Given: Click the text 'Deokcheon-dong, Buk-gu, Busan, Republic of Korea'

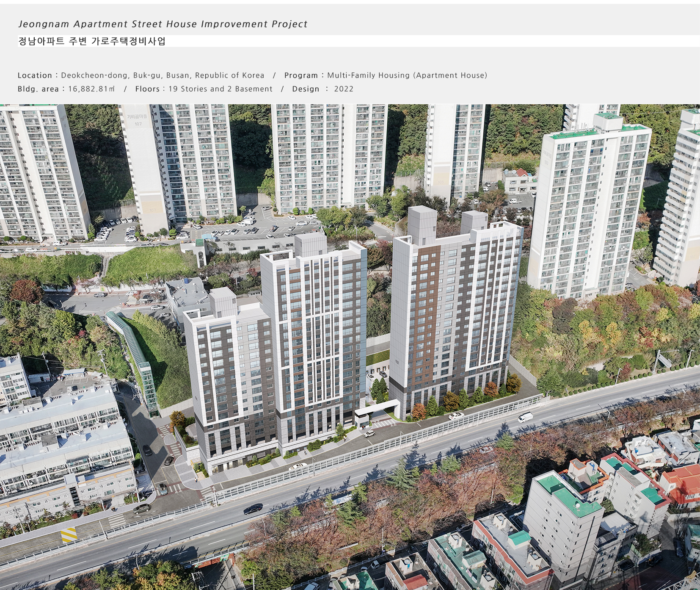Looking at the screenshot, I should [163, 75].
